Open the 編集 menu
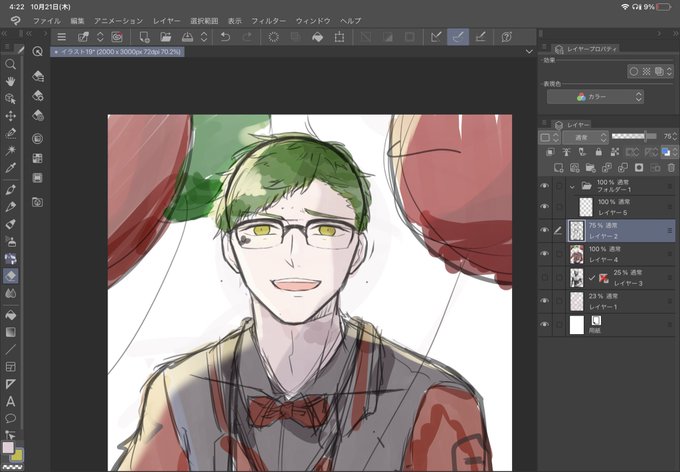This screenshot has width=680, height=472. point(77,21)
